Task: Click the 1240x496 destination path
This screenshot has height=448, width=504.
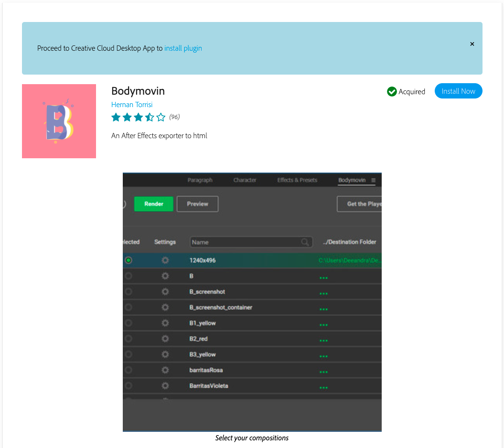Action: 350,260
